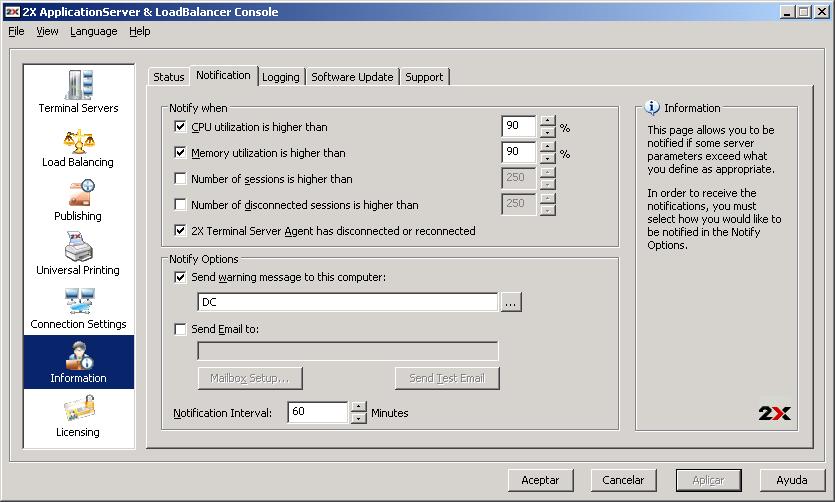Increase Notification Interval with up arrow
Viewport: 835px width, 502px height.
click(x=359, y=407)
